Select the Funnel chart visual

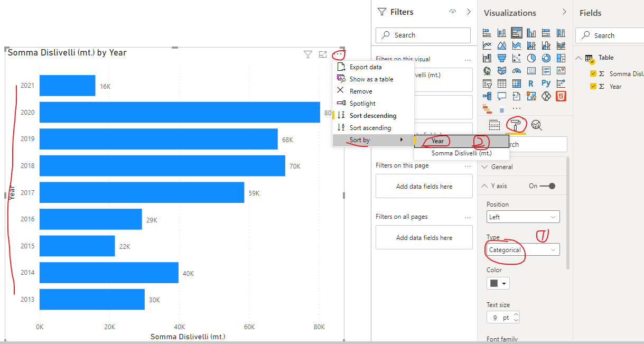[502, 58]
